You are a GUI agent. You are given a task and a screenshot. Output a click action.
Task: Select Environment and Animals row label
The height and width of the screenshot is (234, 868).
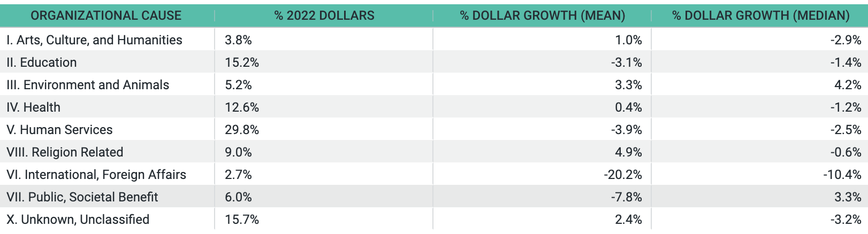tap(88, 85)
